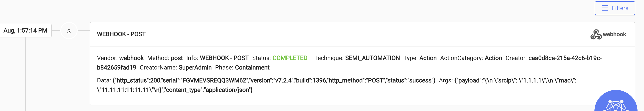Click the webhook logo icon

(596, 34)
